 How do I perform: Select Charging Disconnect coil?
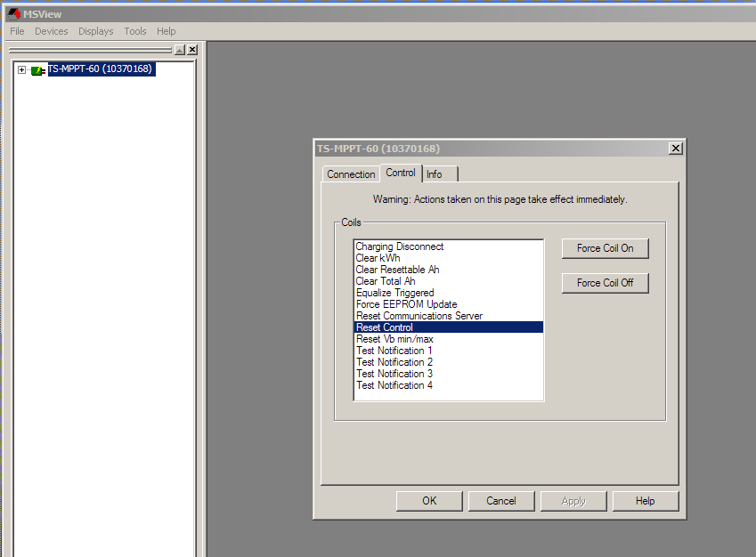tap(449, 246)
